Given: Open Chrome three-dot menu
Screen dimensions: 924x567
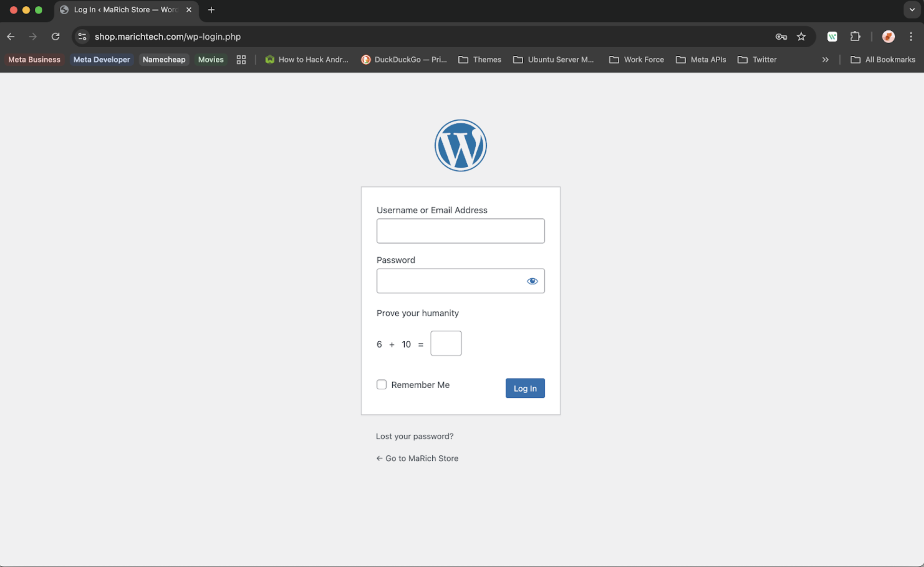Looking at the screenshot, I should click(911, 36).
